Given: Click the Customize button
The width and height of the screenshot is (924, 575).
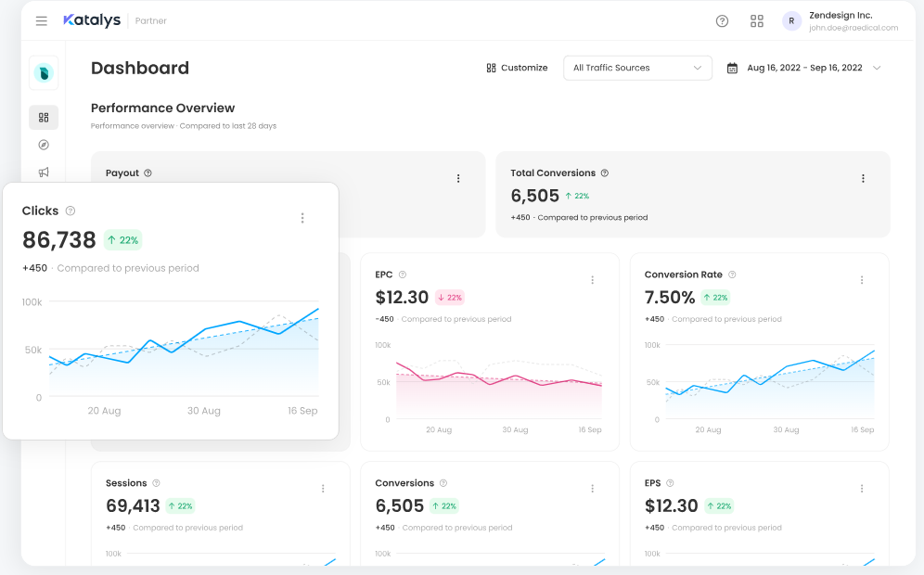Looking at the screenshot, I should (x=517, y=68).
